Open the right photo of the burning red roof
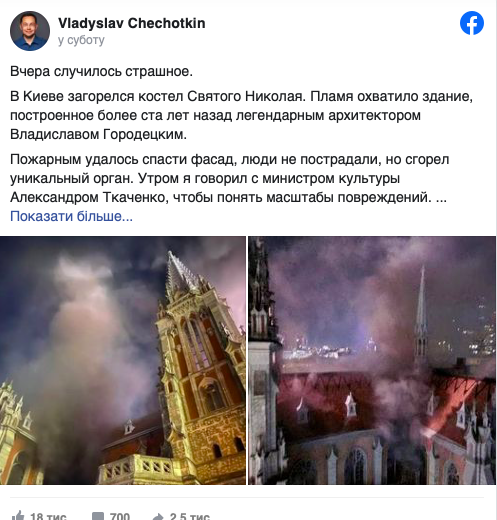Image resolution: width=497 pixels, height=520 pixels. (372, 360)
